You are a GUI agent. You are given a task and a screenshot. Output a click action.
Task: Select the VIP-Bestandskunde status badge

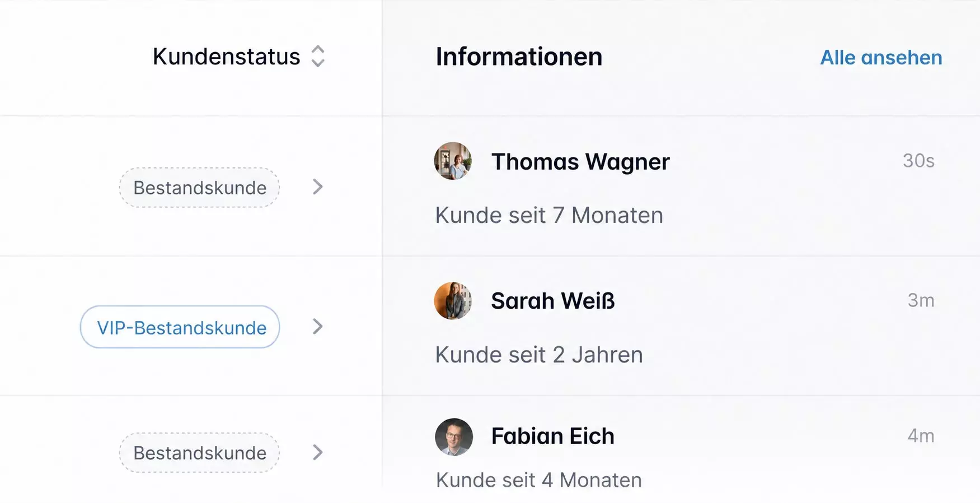[180, 327]
